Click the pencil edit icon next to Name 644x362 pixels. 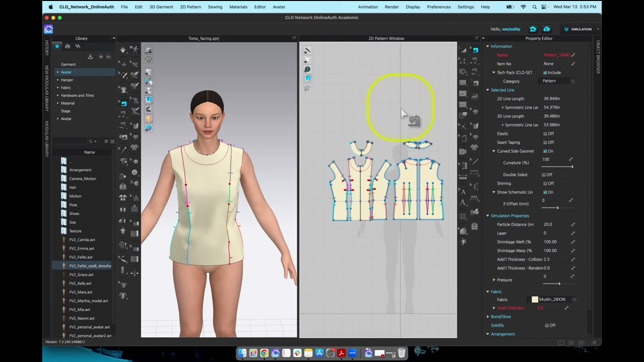(x=573, y=55)
